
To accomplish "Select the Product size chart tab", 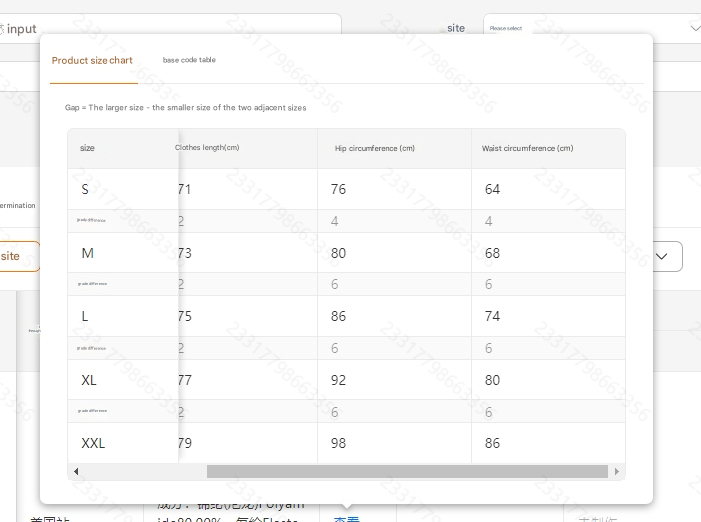I will (92, 61).
